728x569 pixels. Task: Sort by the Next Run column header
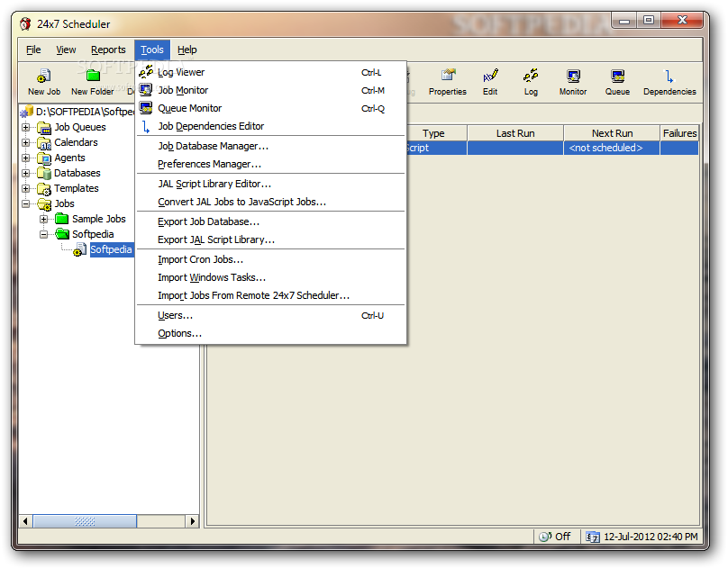click(x=612, y=133)
